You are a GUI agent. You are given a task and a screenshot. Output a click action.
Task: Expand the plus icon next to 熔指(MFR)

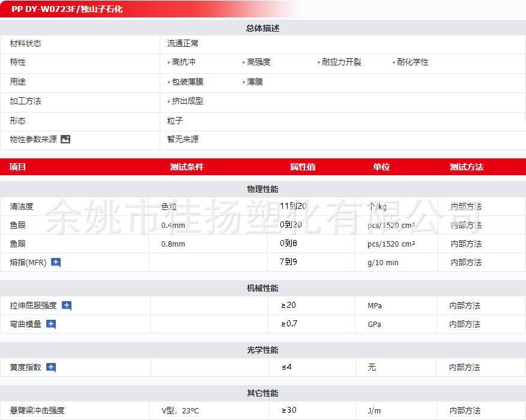56,262
